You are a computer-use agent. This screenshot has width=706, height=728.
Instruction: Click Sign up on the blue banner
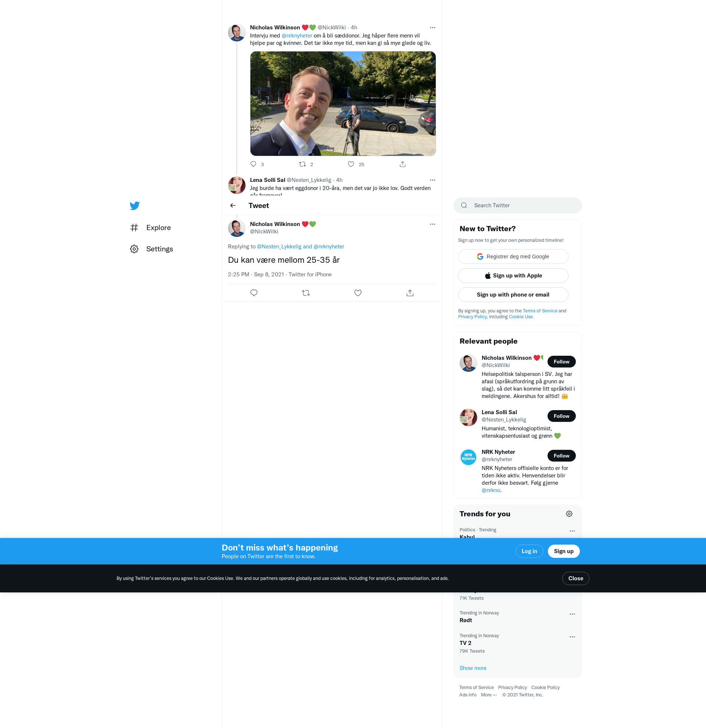564,551
